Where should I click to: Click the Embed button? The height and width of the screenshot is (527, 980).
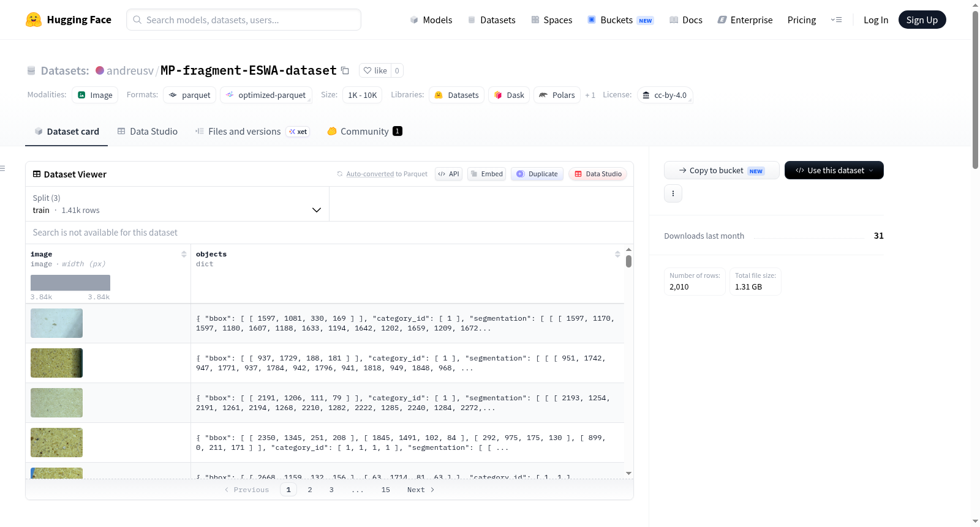click(x=486, y=174)
